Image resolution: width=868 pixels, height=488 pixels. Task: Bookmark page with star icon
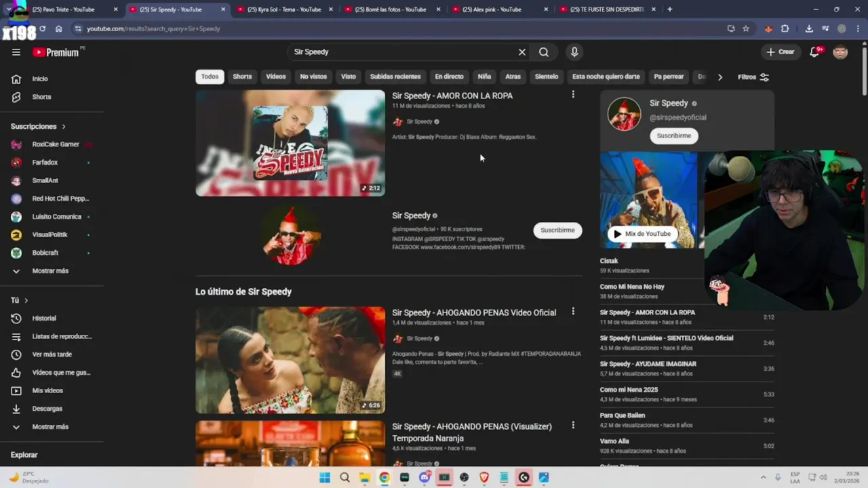[746, 28]
